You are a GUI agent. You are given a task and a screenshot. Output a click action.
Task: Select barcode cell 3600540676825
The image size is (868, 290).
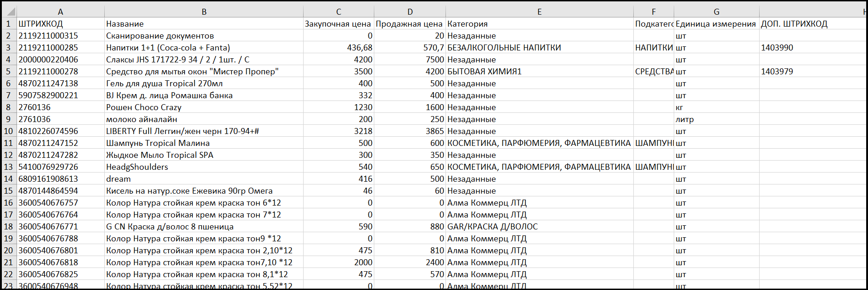coord(61,274)
